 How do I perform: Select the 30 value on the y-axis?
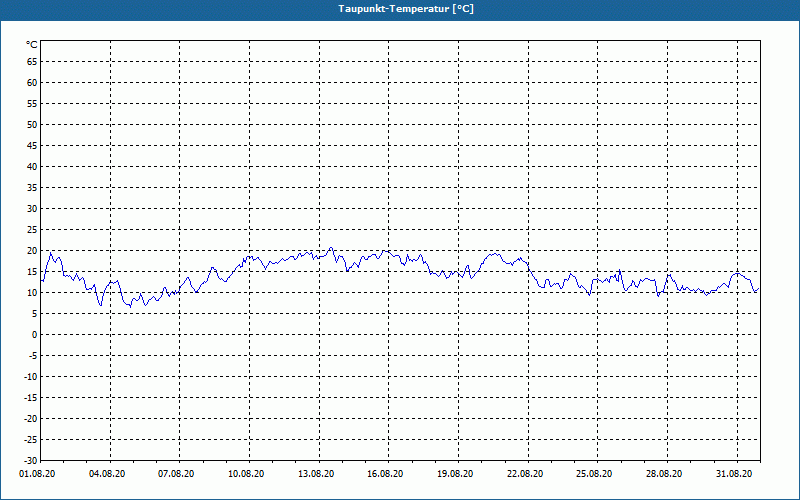coord(32,209)
